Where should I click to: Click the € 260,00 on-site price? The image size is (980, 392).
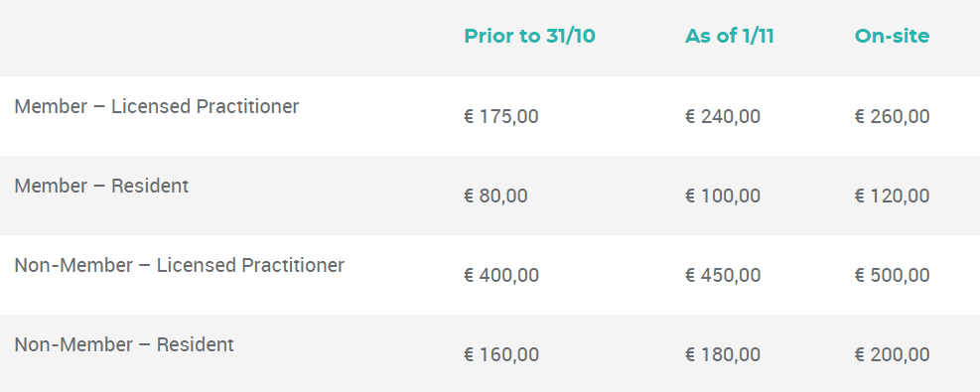click(x=892, y=117)
